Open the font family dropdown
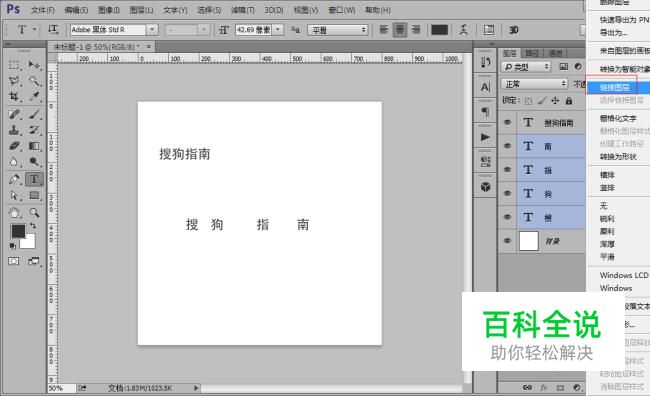The image size is (650, 396). tap(152, 29)
